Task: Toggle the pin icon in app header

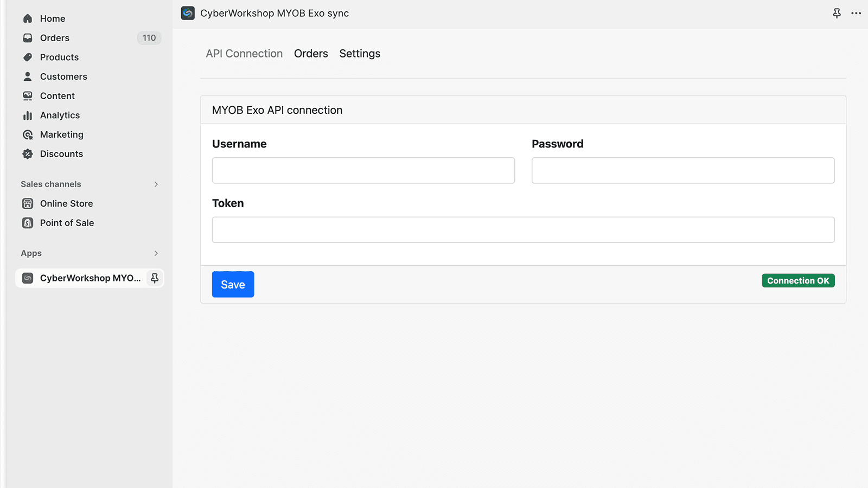Action: [x=837, y=13]
